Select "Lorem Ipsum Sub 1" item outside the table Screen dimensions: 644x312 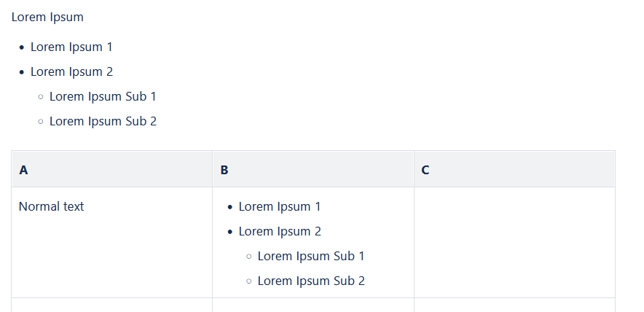(x=103, y=97)
